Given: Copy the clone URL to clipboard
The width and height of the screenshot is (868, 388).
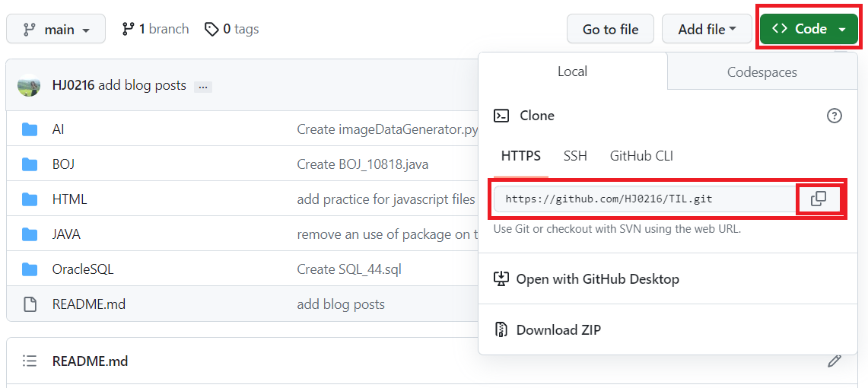Looking at the screenshot, I should [x=819, y=199].
